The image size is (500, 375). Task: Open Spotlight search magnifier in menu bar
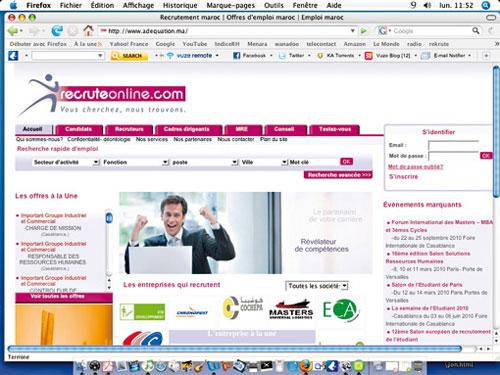pos(486,5)
